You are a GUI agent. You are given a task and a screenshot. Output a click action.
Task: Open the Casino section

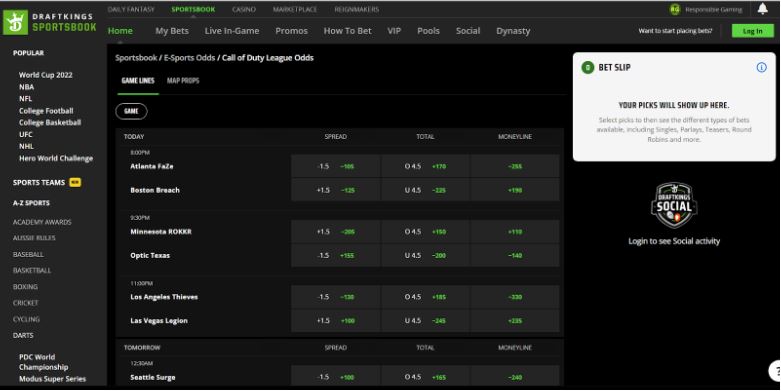click(244, 9)
